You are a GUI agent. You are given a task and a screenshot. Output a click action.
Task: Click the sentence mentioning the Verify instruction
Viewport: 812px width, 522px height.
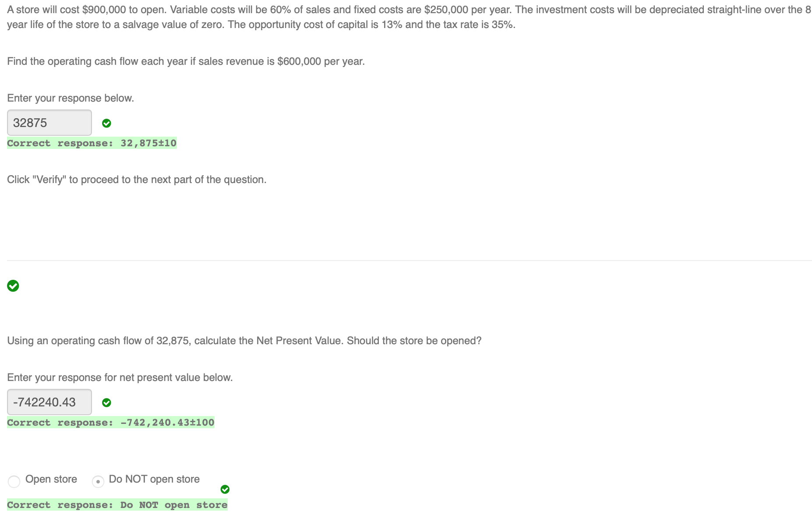(x=136, y=179)
